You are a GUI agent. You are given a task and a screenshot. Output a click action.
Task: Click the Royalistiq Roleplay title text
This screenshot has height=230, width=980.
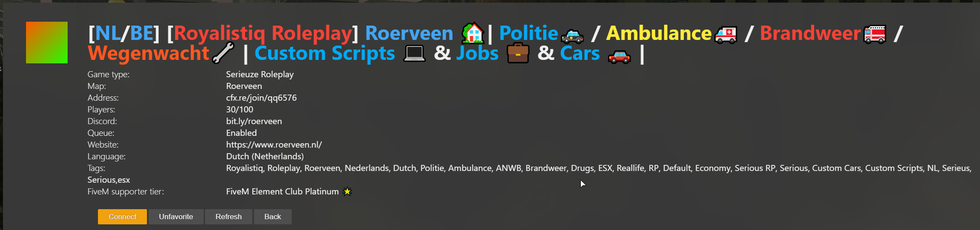(x=263, y=33)
